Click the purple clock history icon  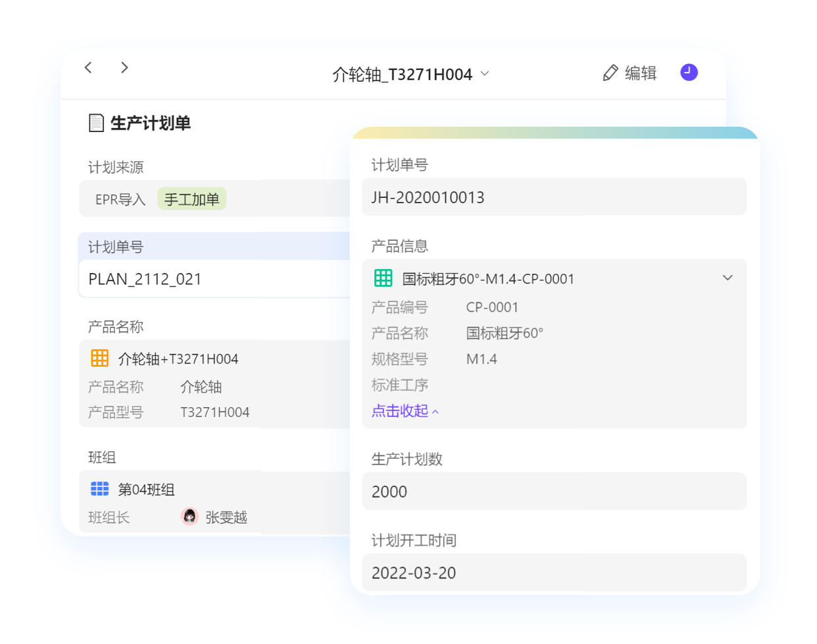[689, 73]
